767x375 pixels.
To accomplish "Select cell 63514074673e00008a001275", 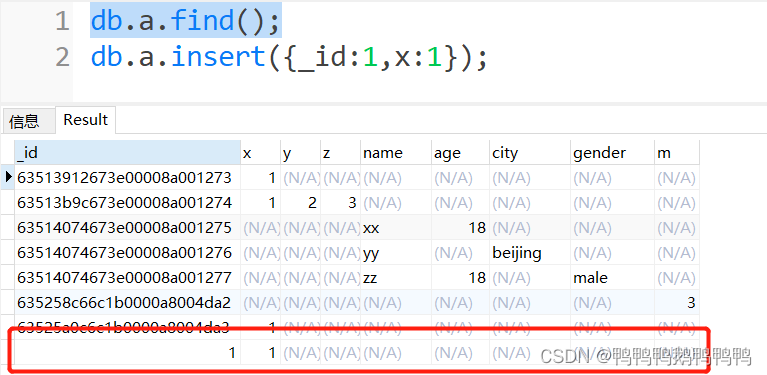I will 127,228.
